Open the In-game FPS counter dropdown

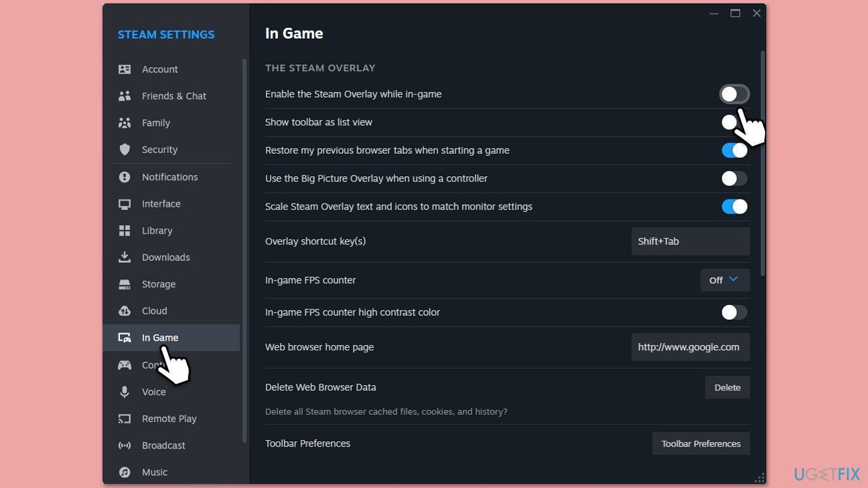724,280
